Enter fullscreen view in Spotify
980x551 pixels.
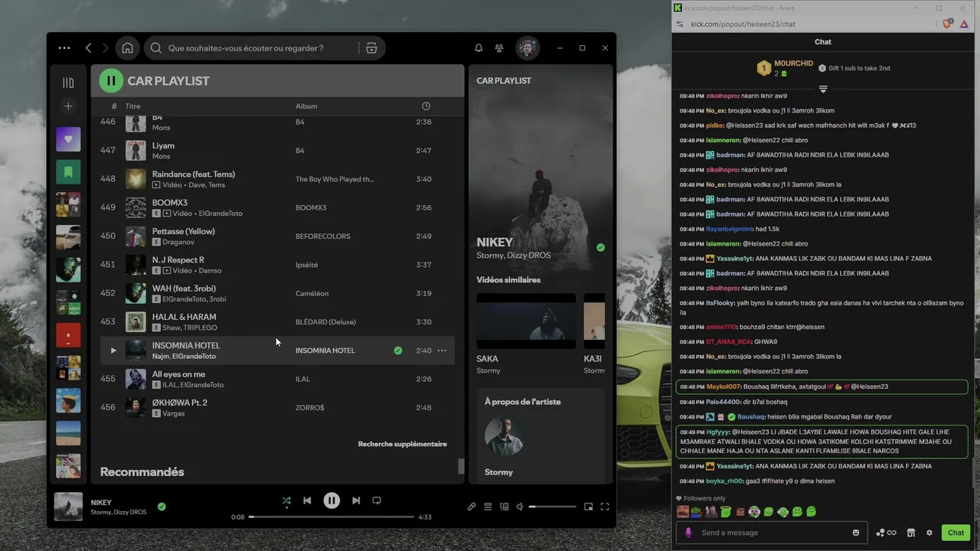(605, 507)
